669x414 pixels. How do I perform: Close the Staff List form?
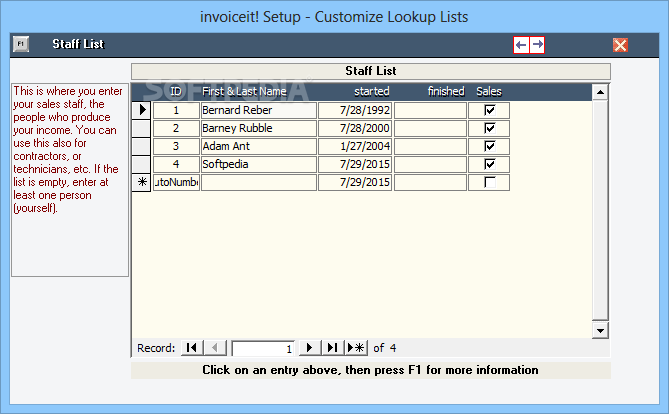pyautogui.click(x=620, y=45)
